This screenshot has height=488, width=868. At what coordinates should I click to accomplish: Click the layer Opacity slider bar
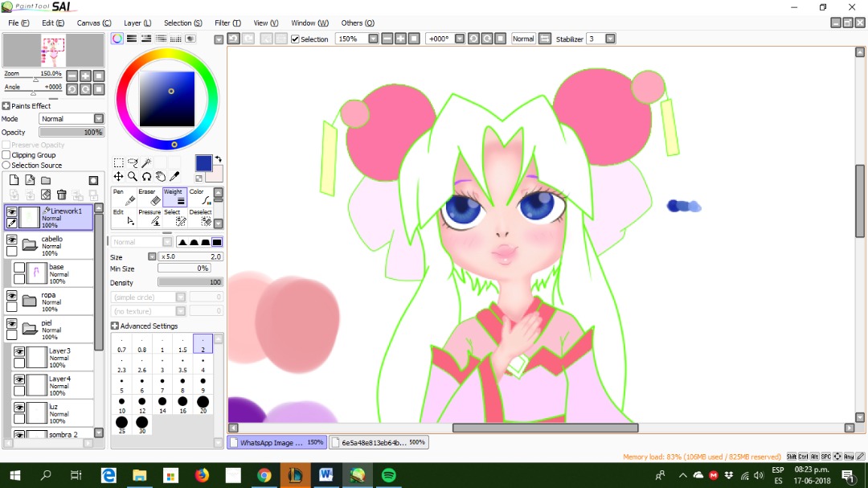click(72, 133)
